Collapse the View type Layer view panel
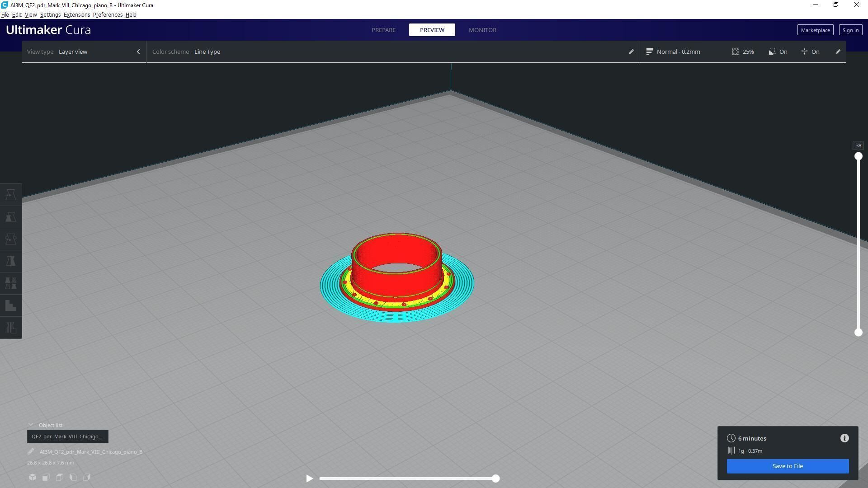Image resolution: width=868 pixels, height=488 pixels. coord(138,52)
